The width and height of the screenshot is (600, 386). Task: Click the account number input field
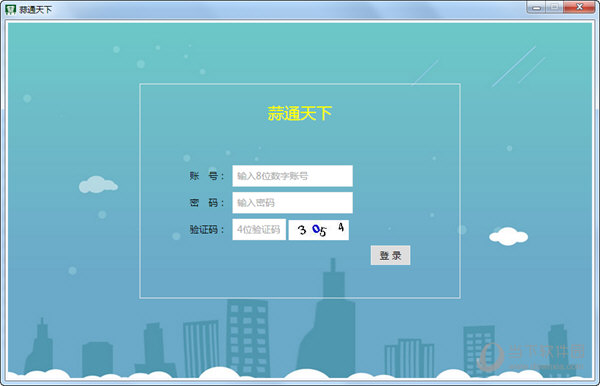click(292, 176)
